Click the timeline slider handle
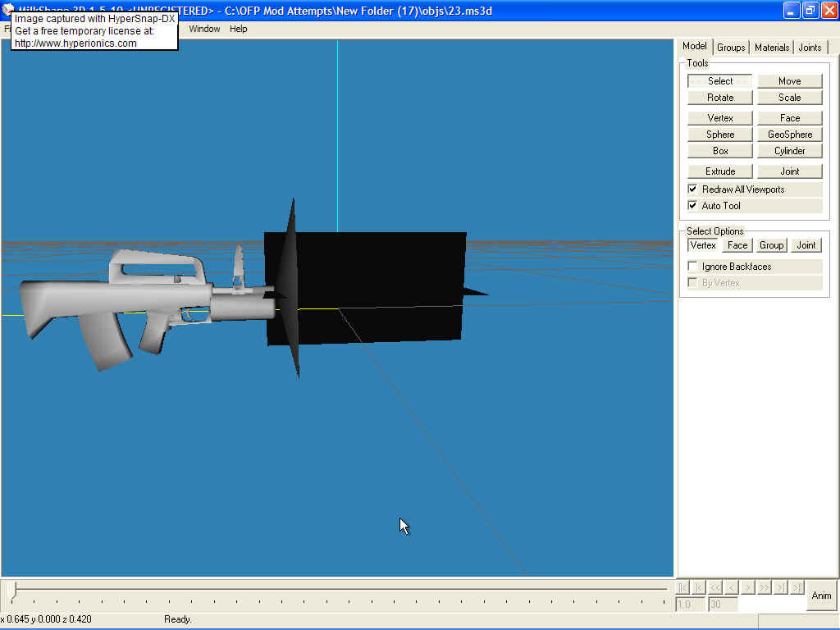The width and height of the screenshot is (840, 630). tap(12, 589)
